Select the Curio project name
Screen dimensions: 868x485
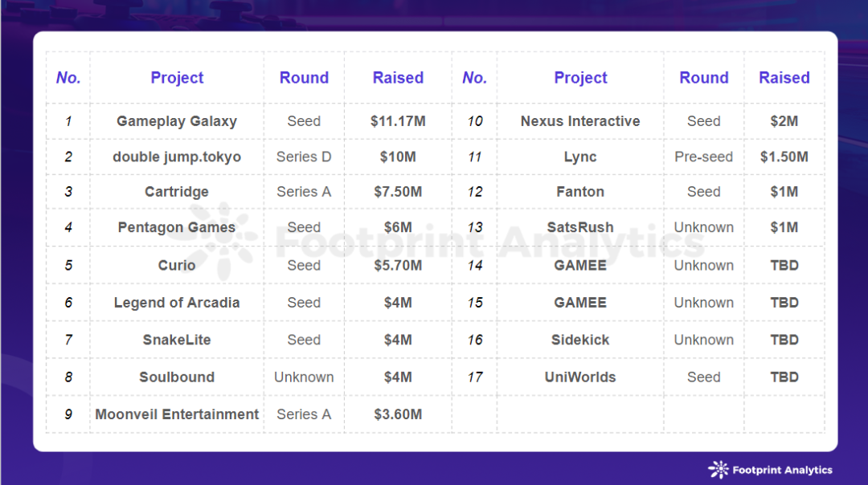[177, 265]
